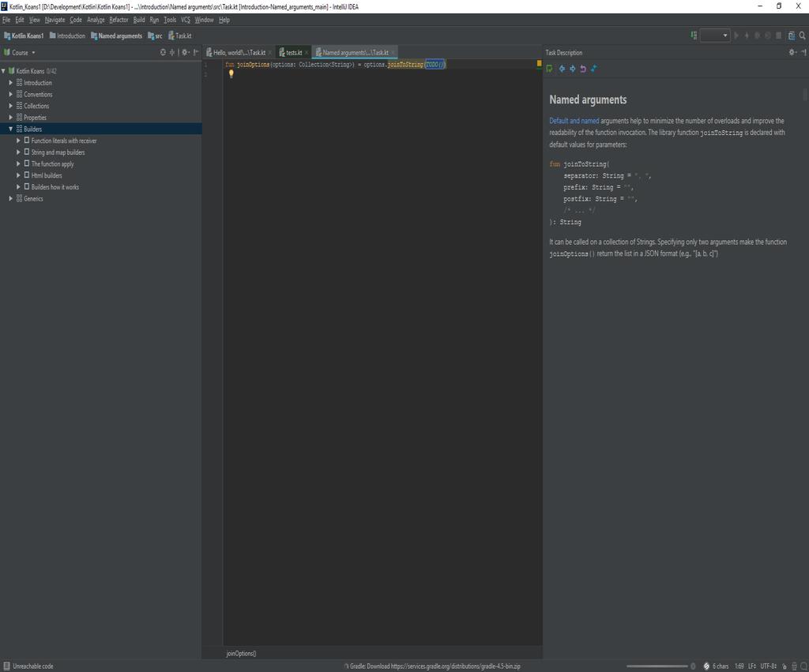Toggle checkbox for String and map builders
Image resolution: width=809 pixels, height=672 pixels.
(27, 152)
